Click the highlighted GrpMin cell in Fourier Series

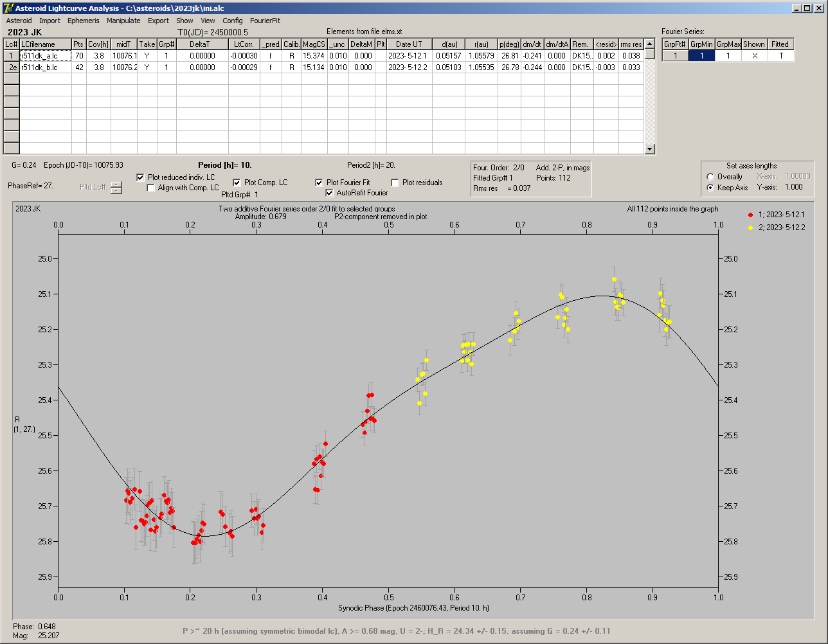pyautogui.click(x=701, y=56)
